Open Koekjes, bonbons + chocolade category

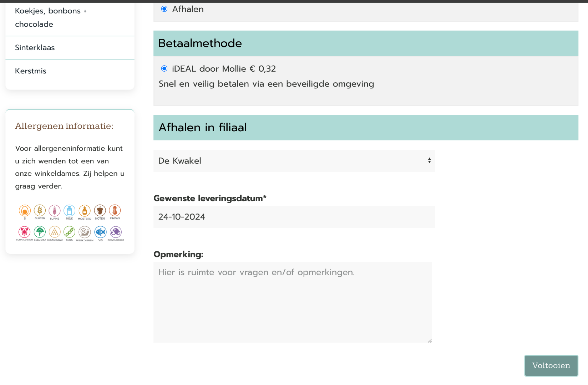(51, 17)
